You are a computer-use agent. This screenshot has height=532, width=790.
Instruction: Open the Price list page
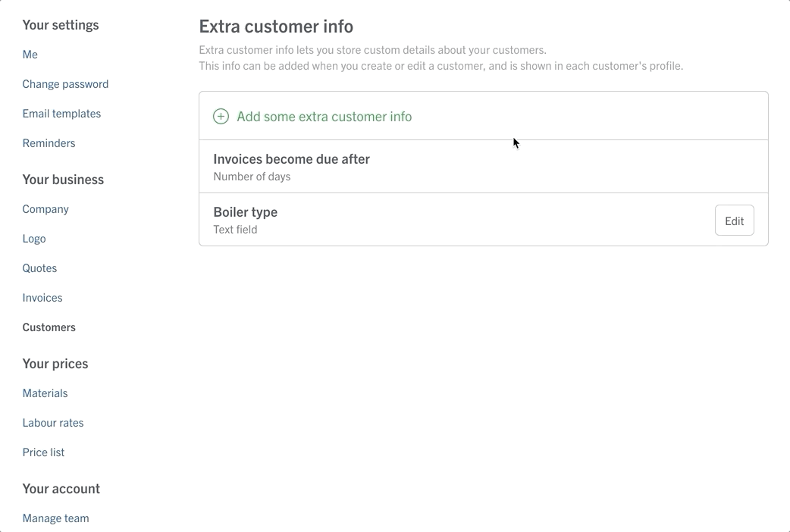pos(43,452)
